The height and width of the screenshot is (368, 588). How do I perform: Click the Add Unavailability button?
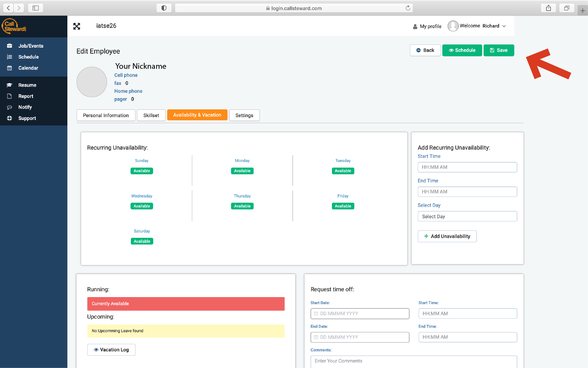[x=447, y=236]
